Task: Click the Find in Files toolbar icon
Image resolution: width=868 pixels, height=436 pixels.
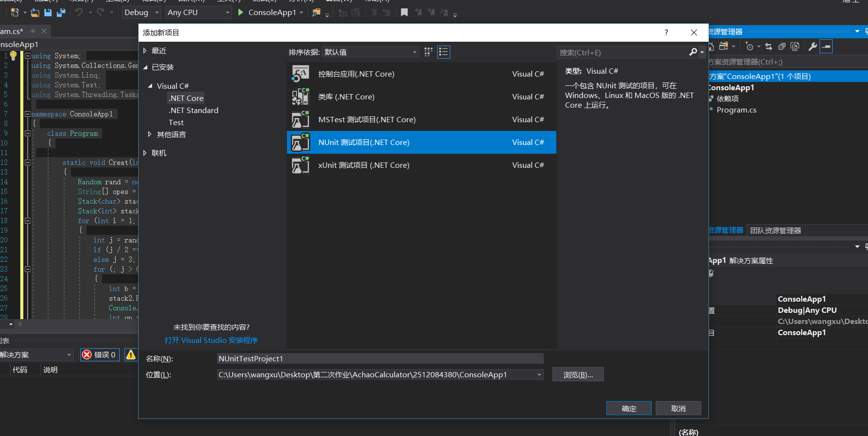Action: 316,13
